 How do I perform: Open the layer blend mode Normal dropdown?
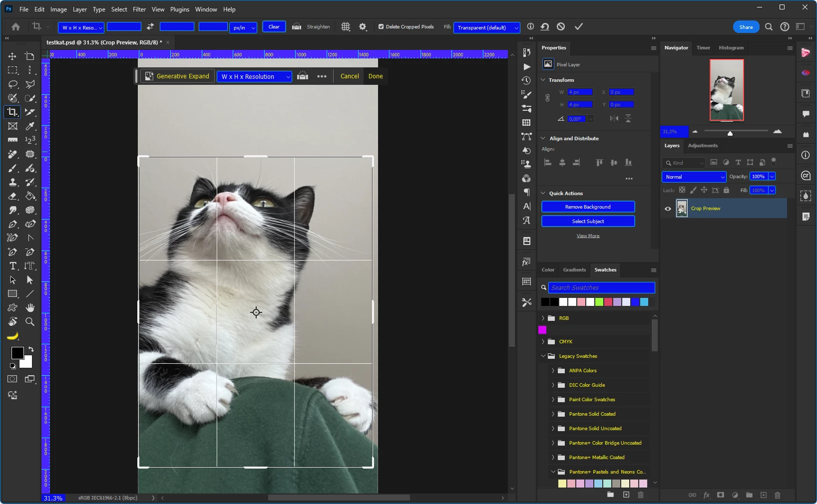[x=694, y=177]
